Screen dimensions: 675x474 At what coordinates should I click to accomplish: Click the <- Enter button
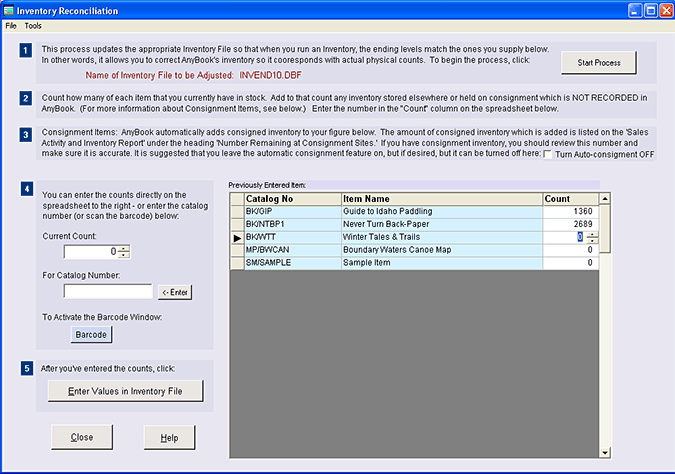click(x=175, y=292)
